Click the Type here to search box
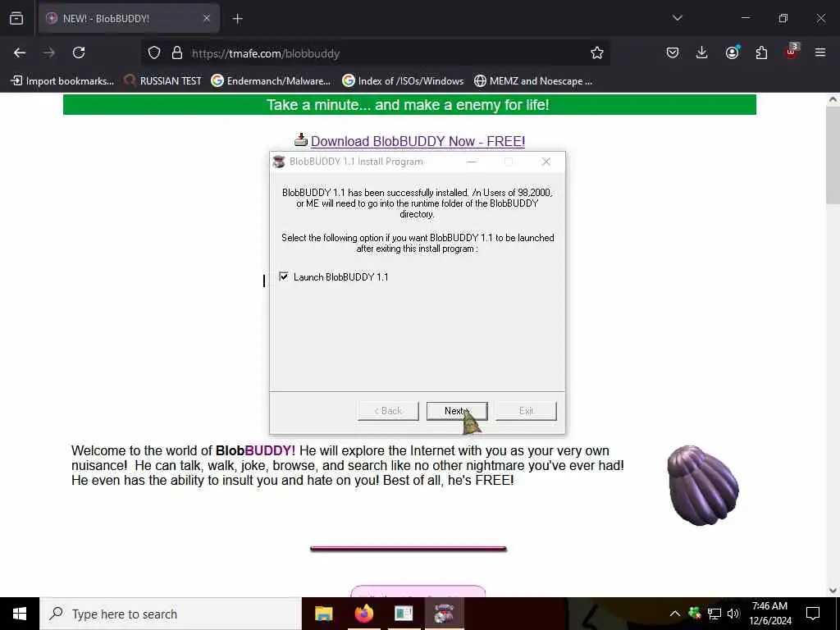840x630 pixels. pos(171,614)
